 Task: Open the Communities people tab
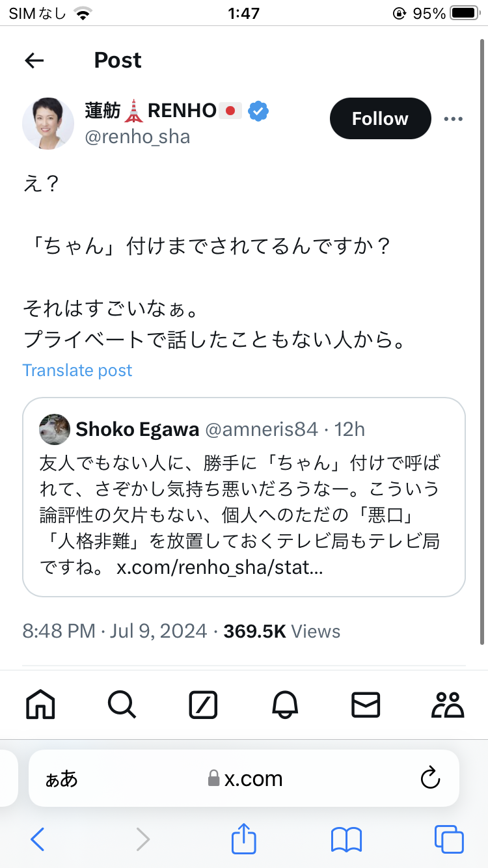coord(448,705)
